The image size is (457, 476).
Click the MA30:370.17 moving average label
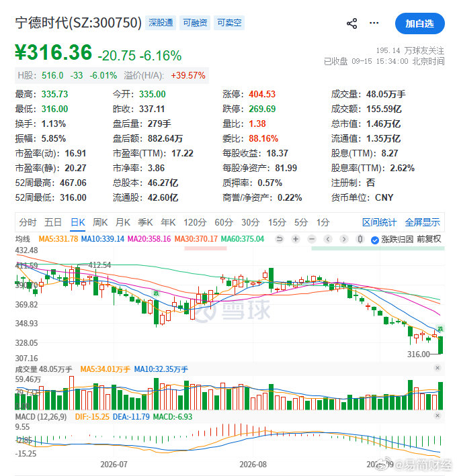pyautogui.click(x=196, y=239)
